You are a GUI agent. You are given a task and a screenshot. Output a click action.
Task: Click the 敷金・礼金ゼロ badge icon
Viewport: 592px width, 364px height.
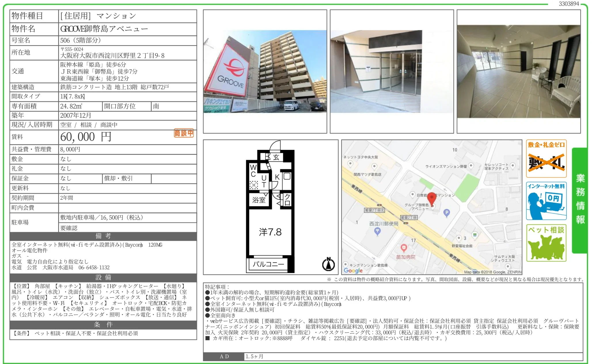tap(546, 158)
